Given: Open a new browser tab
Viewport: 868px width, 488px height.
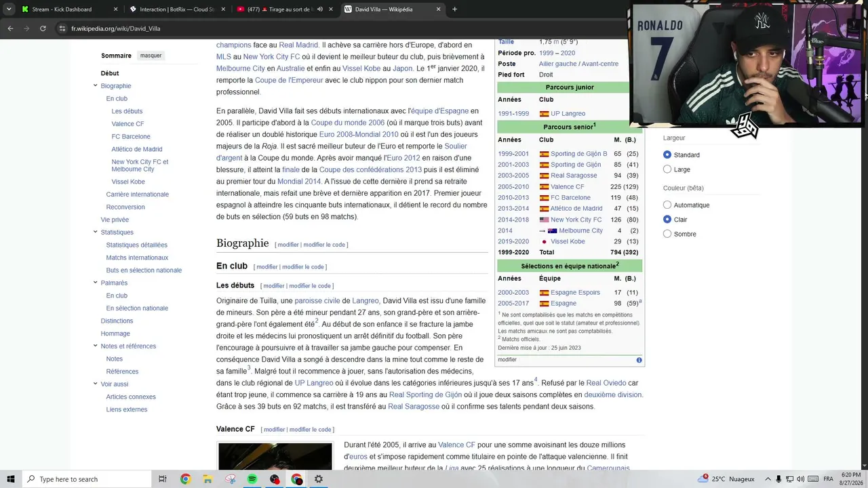Looking at the screenshot, I should point(454,9).
